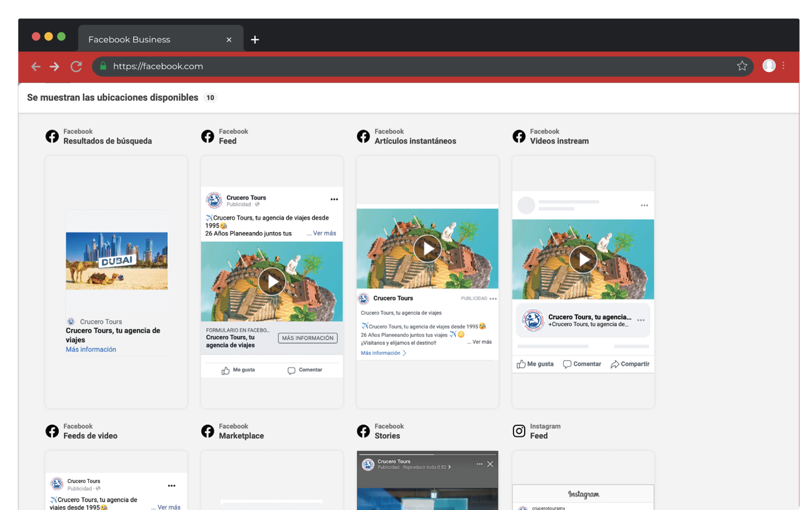Open three-dots menu in Artículos instantáneos preview
812x510 pixels.
493,299
